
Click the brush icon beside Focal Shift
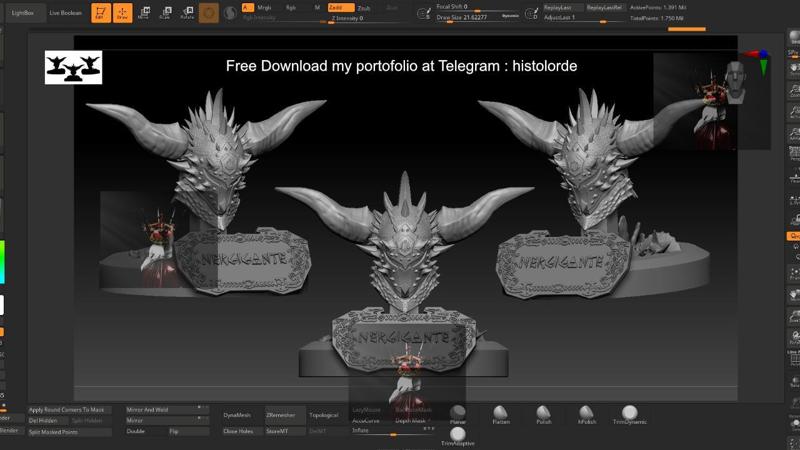423,14
